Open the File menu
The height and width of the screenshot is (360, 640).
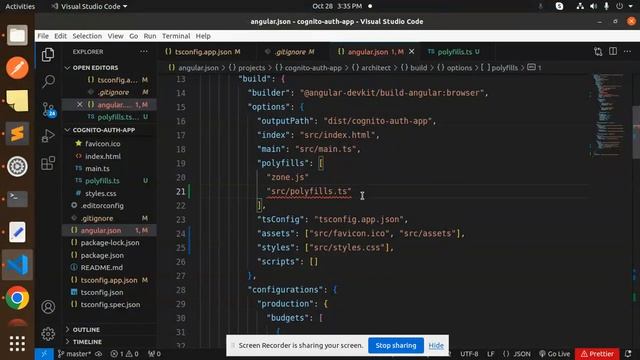[43, 36]
